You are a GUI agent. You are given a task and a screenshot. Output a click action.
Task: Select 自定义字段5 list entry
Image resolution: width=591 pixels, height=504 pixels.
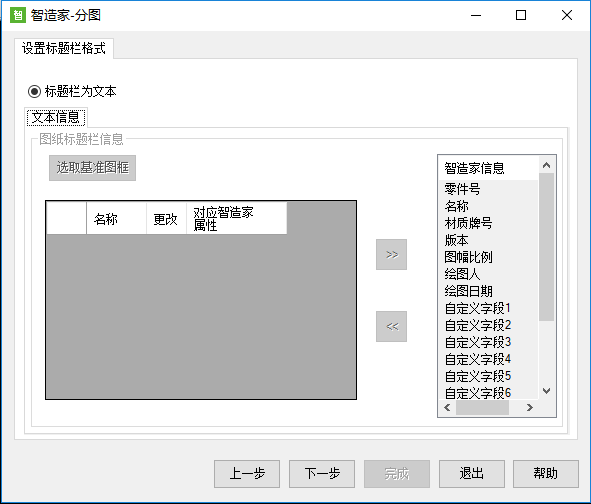tap(488, 376)
